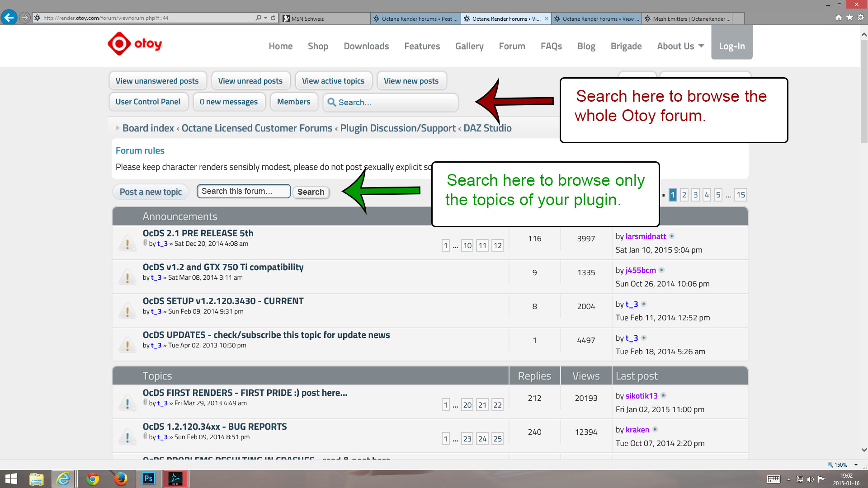The width and height of the screenshot is (868, 488).
Task: Open Photoshop from the taskbar
Action: click(148, 479)
